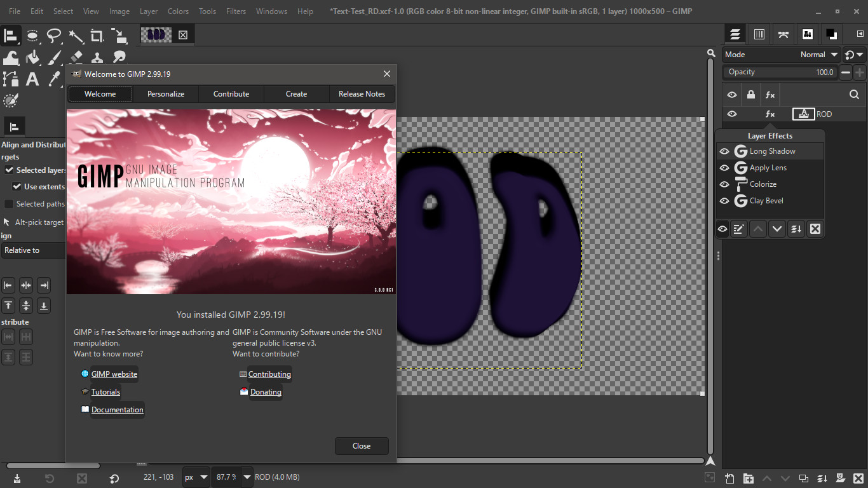Hide the ROD layer
The width and height of the screenshot is (868, 488).
point(731,114)
